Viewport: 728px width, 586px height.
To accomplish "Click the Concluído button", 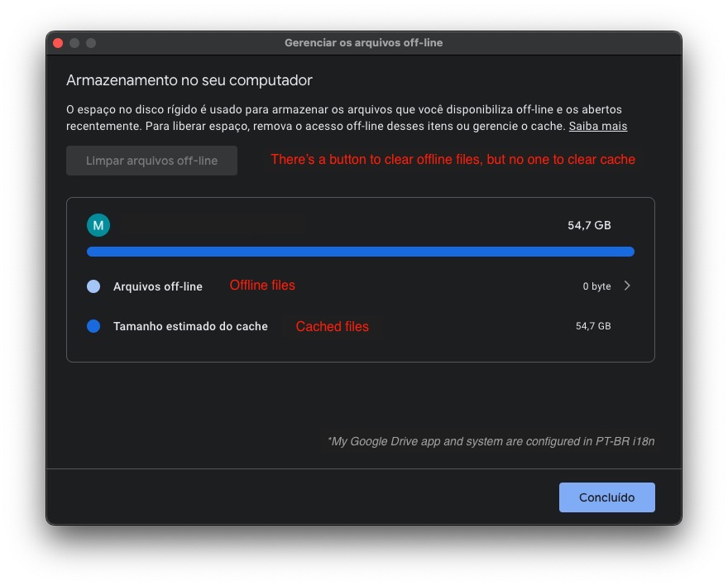I will tap(606, 497).
